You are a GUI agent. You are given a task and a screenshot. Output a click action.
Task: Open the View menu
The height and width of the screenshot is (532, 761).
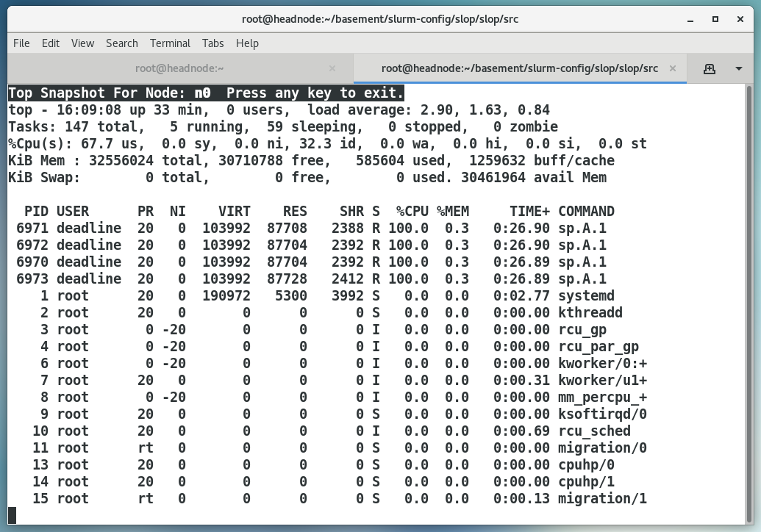coord(82,43)
